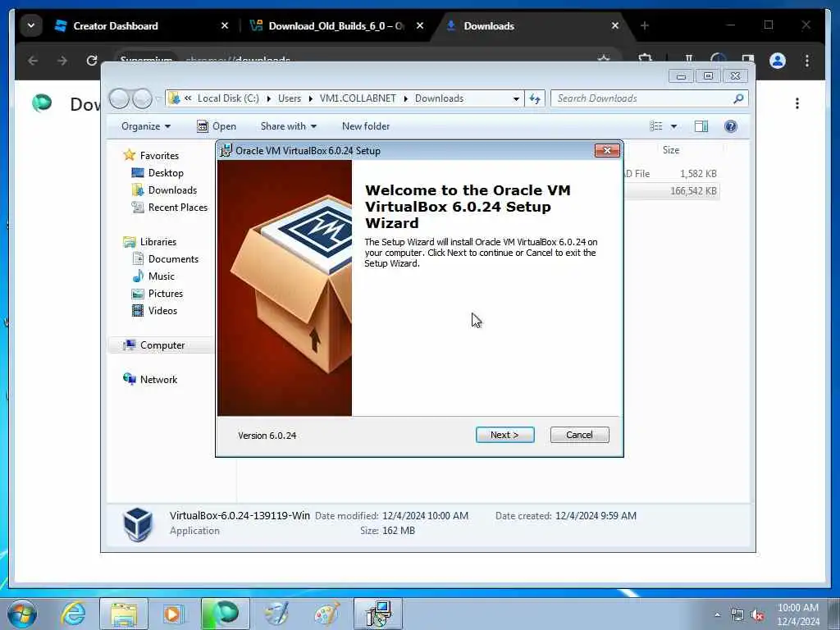This screenshot has width=840, height=630.
Task: Click Open in the Explorer toolbar
Action: (217, 126)
